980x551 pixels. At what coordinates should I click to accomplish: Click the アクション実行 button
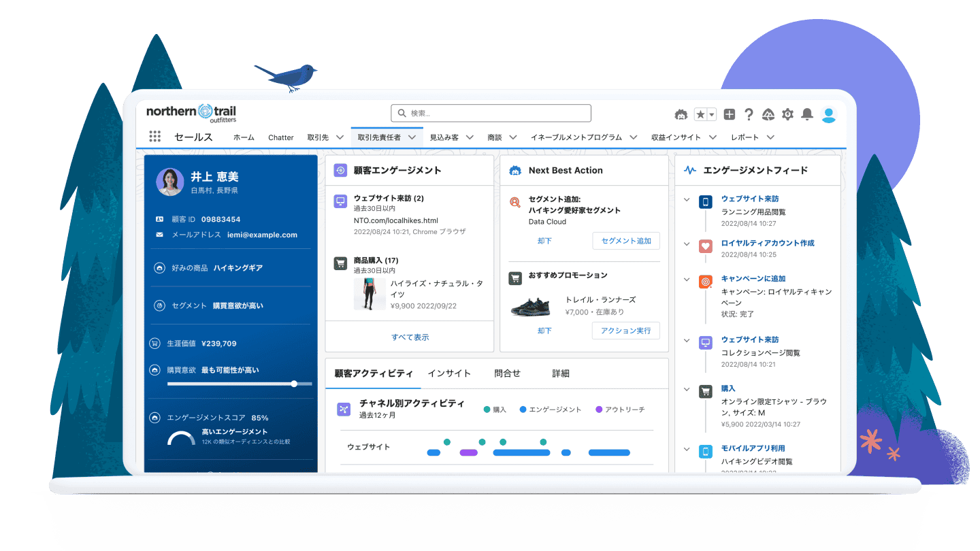[x=625, y=331]
